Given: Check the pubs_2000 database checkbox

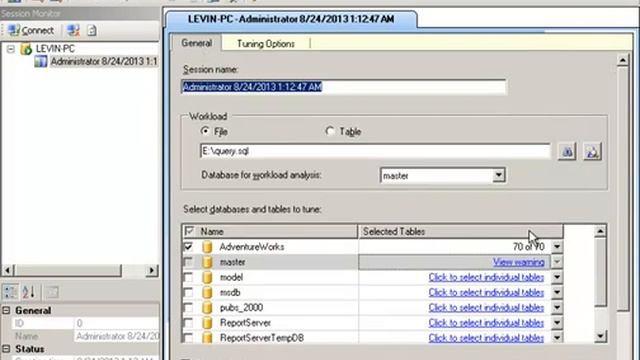Looking at the screenshot, I should (188, 307).
